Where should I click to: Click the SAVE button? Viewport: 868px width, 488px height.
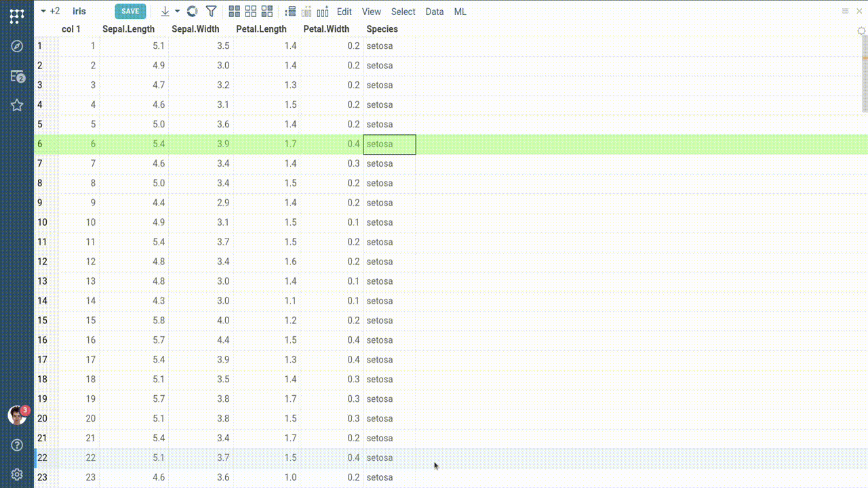click(x=130, y=12)
